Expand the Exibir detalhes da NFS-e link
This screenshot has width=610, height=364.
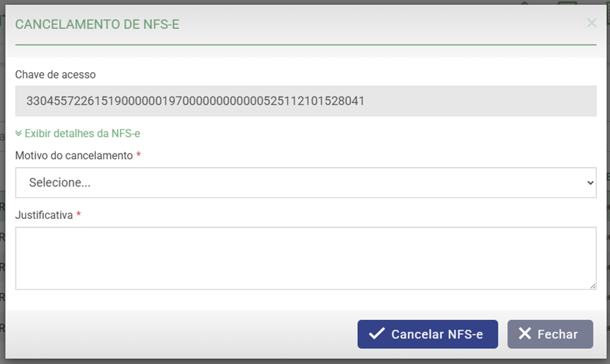82,133
